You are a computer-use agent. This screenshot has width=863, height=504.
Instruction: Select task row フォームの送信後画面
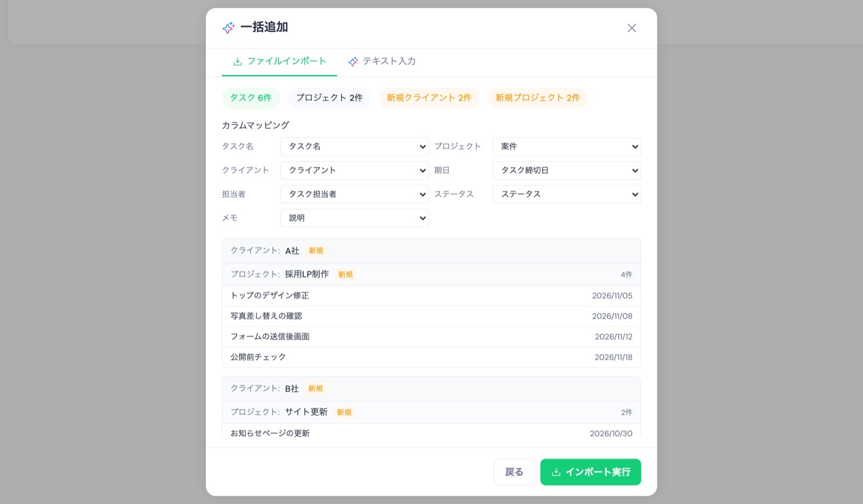[x=432, y=336]
